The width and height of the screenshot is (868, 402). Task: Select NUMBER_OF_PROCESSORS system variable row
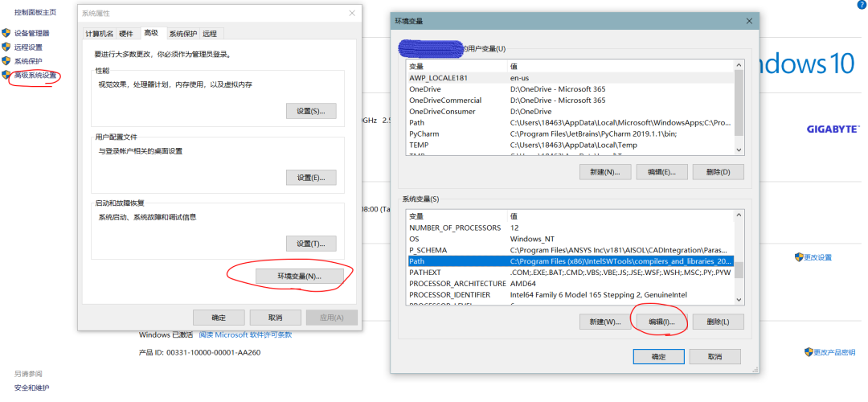pos(570,228)
